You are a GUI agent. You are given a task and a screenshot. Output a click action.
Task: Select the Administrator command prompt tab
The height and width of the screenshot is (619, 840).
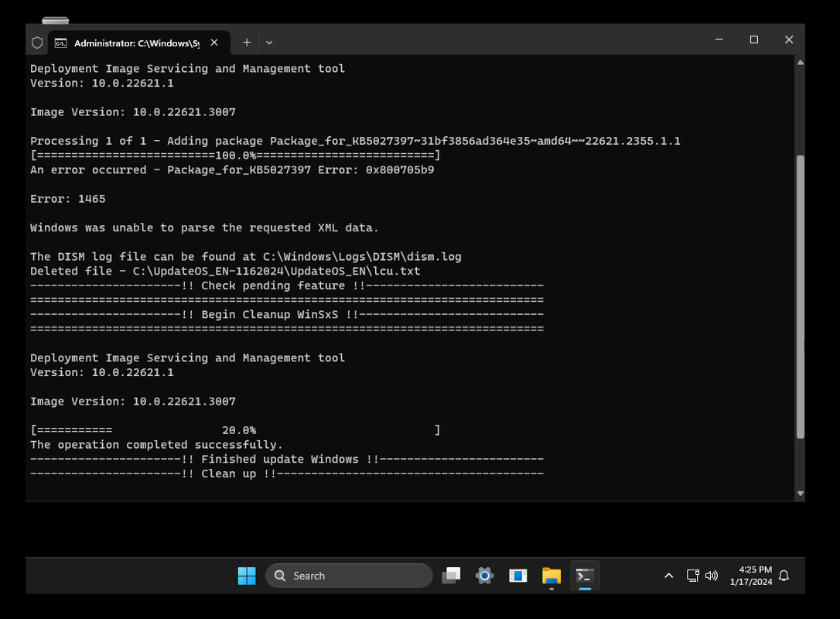[139, 43]
